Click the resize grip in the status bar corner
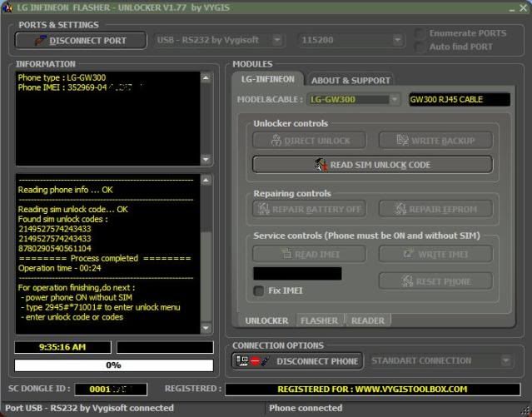Image resolution: width=532 pixels, height=417 pixels. coord(526,411)
